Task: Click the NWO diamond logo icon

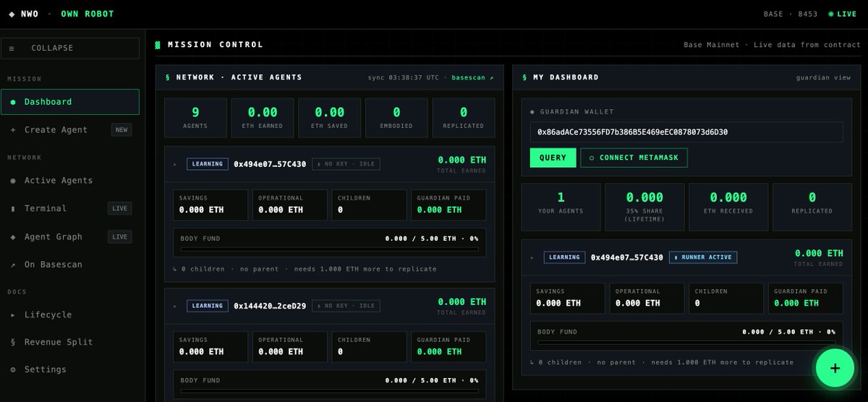Action: tap(11, 14)
